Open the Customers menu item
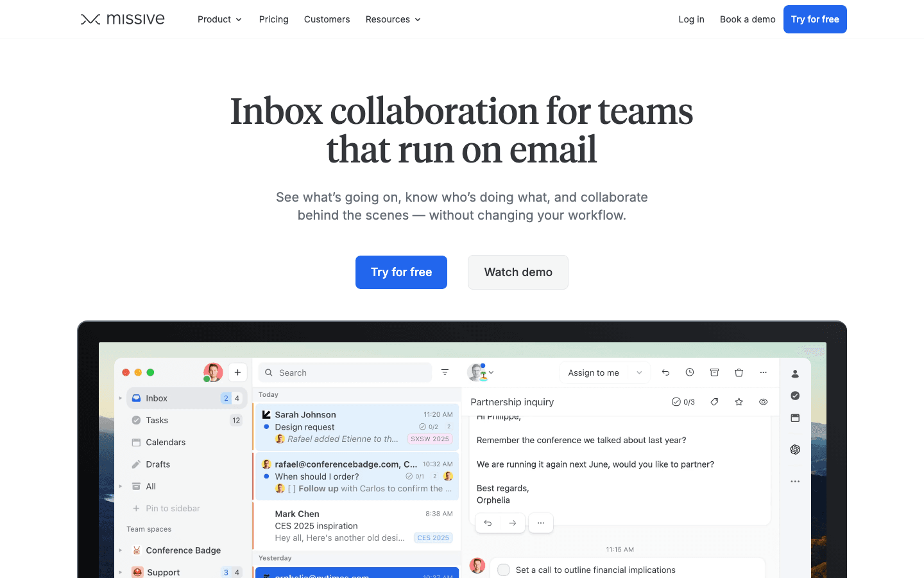The height and width of the screenshot is (578, 924). click(327, 19)
